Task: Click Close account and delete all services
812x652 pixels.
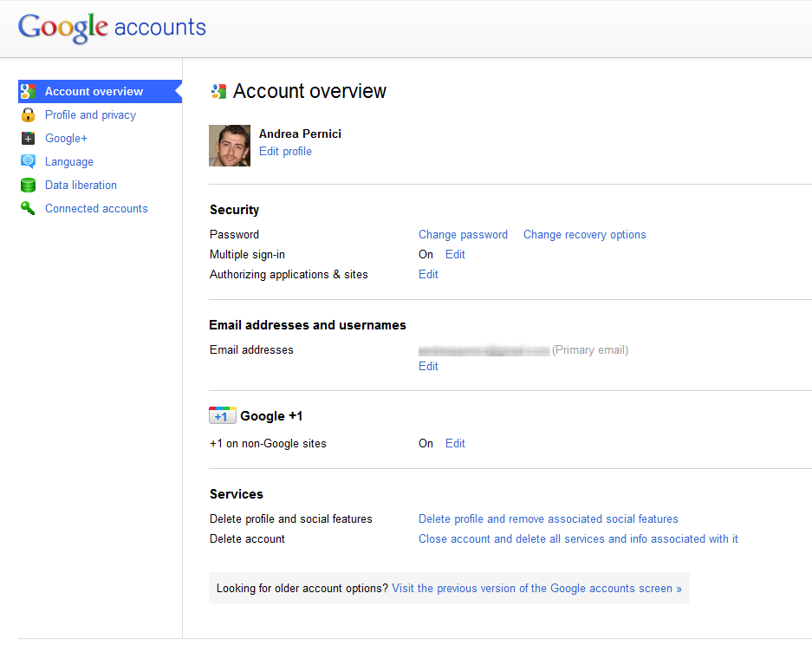Action: pyautogui.click(x=578, y=538)
